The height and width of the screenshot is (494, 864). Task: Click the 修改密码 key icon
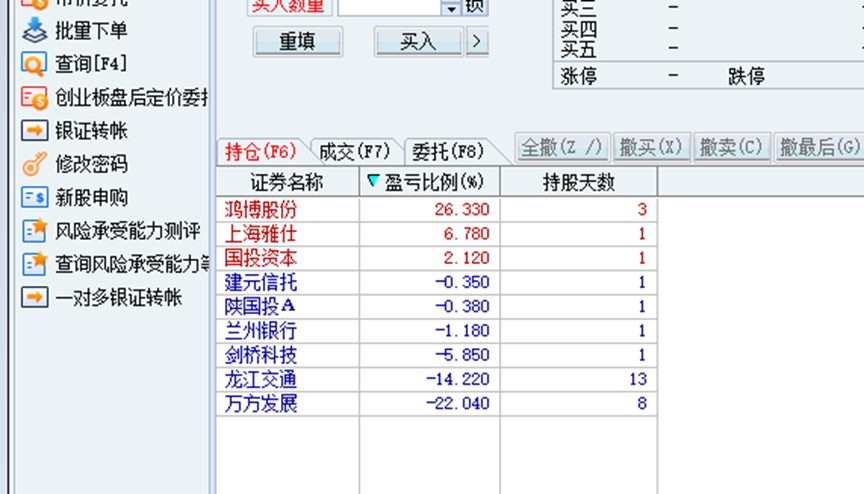[x=34, y=164]
